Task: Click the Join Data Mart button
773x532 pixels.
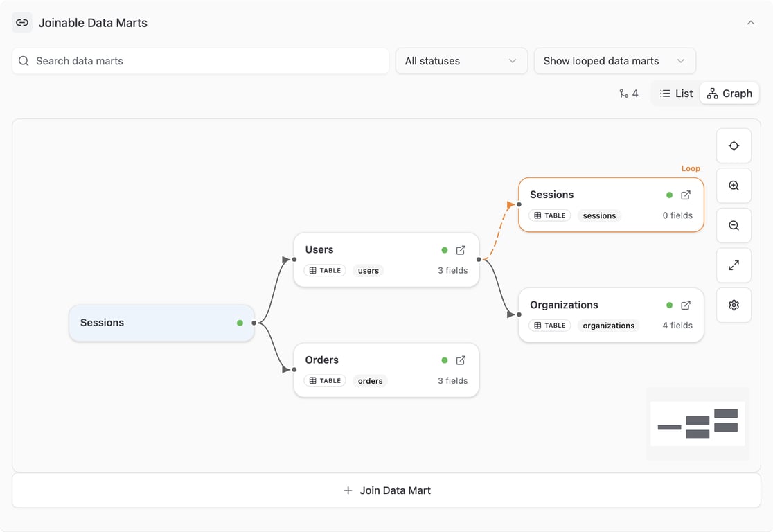Action: point(386,490)
